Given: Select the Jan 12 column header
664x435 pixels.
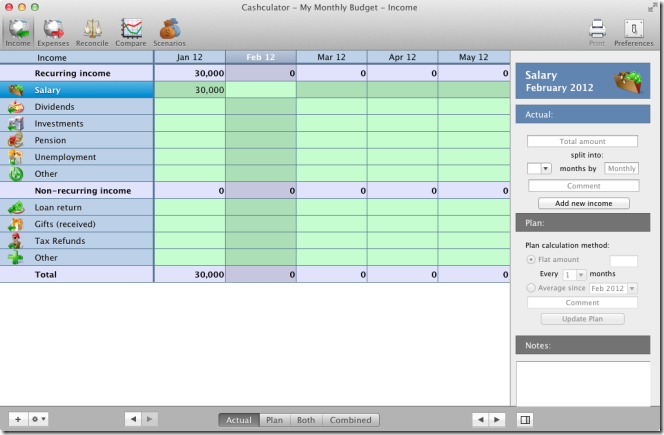Looking at the screenshot, I should coord(190,57).
